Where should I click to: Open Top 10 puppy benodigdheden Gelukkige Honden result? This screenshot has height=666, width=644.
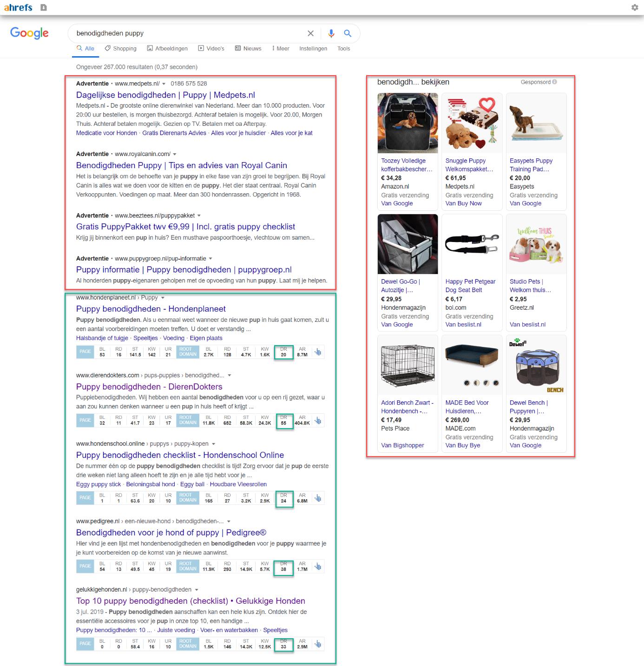[191, 601]
